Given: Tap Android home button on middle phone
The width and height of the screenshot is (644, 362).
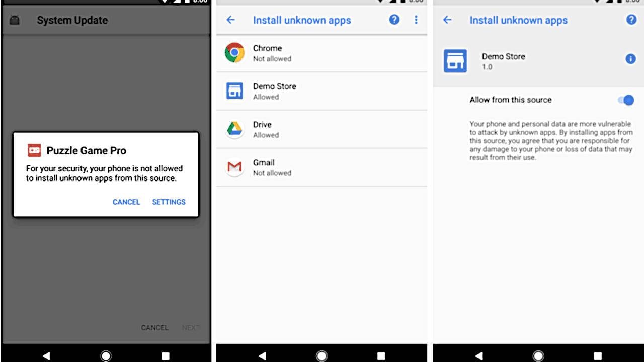Looking at the screenshot, I should [321, 356].
